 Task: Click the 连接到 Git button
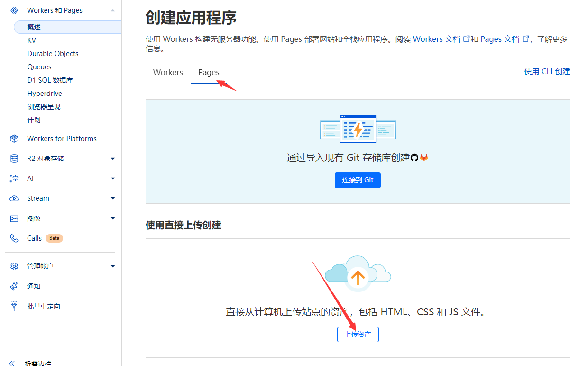358,180
